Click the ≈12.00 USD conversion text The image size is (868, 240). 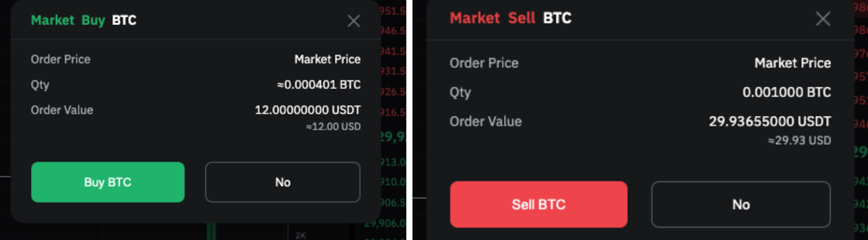pos(333,127)
